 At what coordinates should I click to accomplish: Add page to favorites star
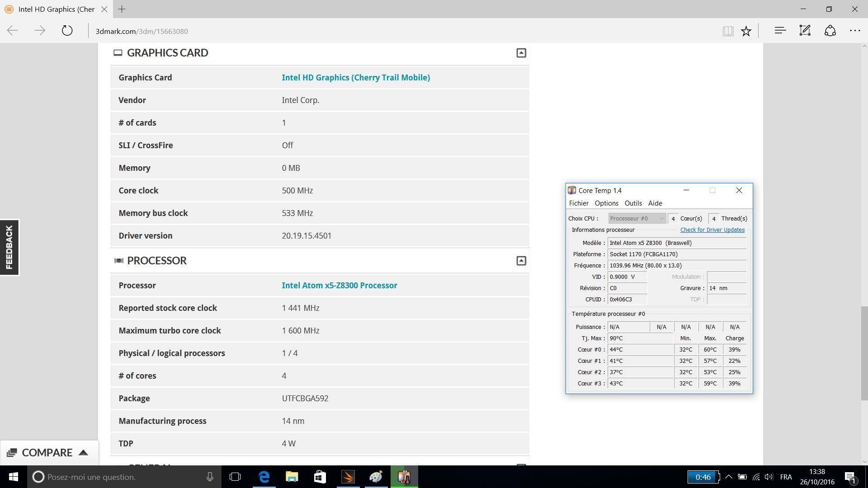pos(746,31)
